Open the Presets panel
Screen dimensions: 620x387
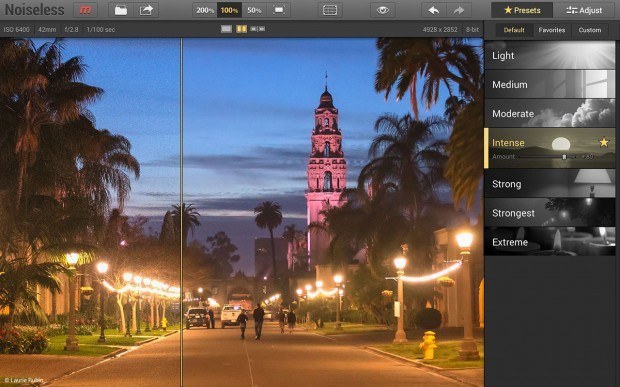point(522,10)
